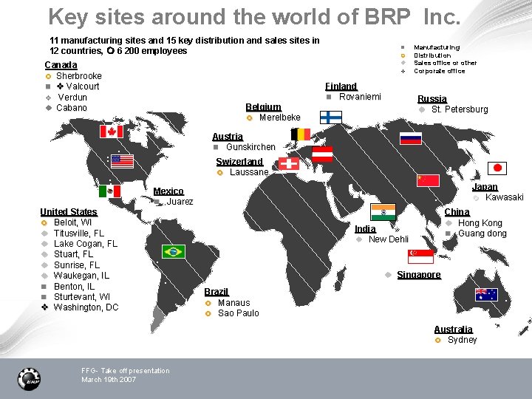The image size is (532, 399).
Task: Click the Sao Paulo entry
Action: (239, 313)
